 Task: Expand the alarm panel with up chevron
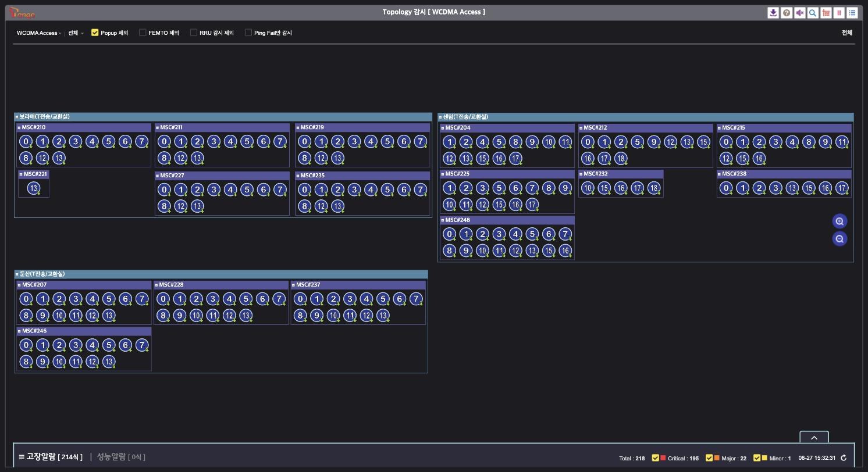tap(814, 437)
